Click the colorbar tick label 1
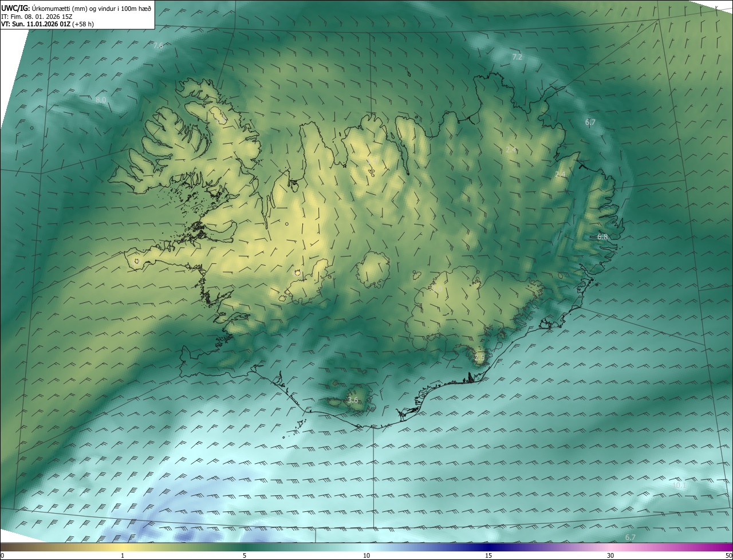 coord(123,555)
